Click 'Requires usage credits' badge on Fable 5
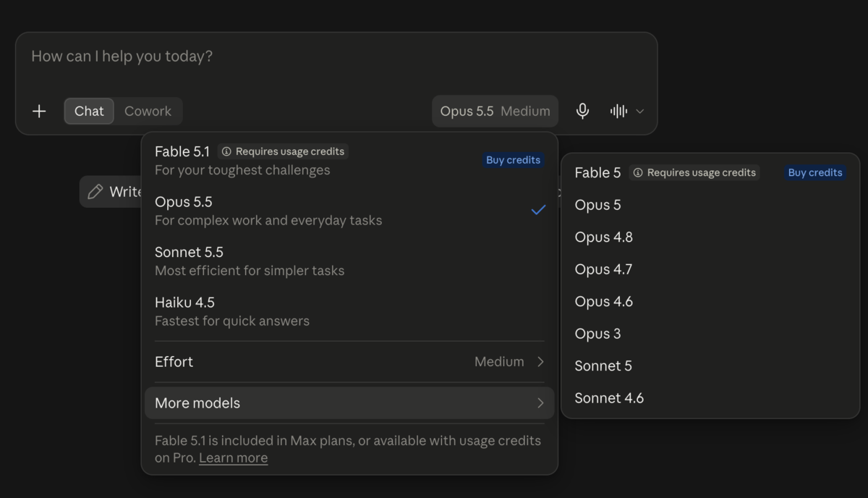The image size is (868, 498). (x=694, y=172)
